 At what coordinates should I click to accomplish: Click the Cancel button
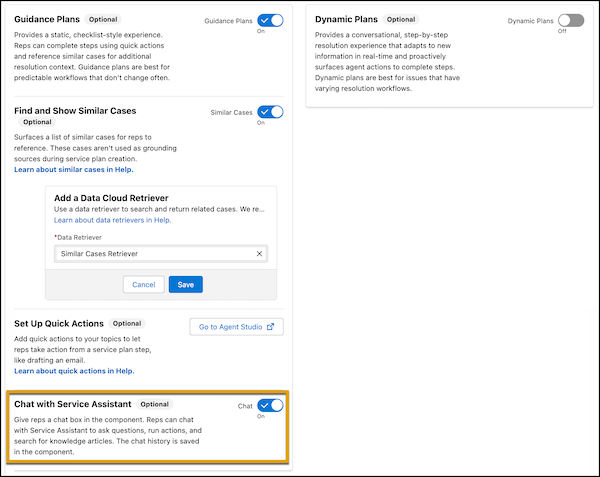[143, 285]
